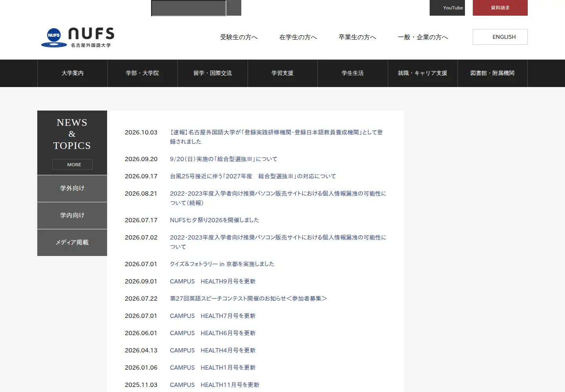The height and width of the screenshot is (392, 565).
Task: Open 在学生の方へ link
Action: tap(298, 37)
